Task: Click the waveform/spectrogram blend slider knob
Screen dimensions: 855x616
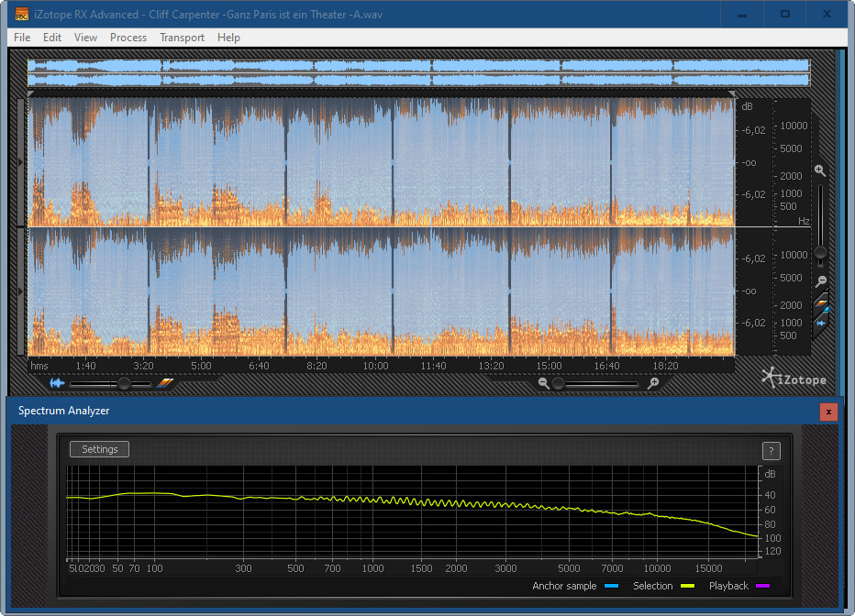Action: pos(123,384)
